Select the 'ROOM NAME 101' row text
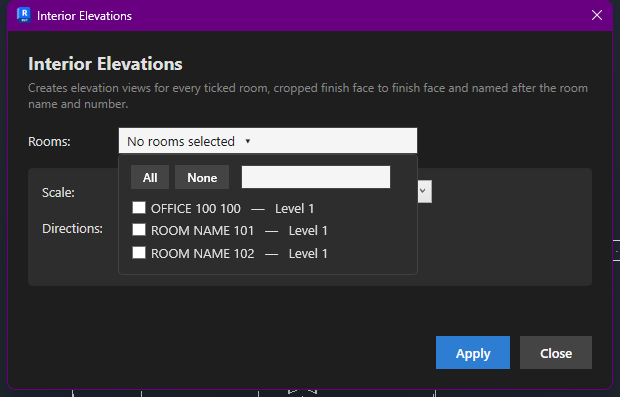 pyautogui.click(x=202, y=231)
